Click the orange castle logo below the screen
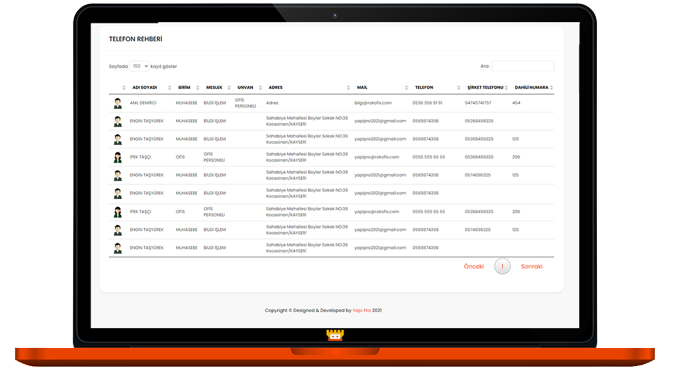The height and width of the screenshot is (368, 677). (x=335, y=335)
